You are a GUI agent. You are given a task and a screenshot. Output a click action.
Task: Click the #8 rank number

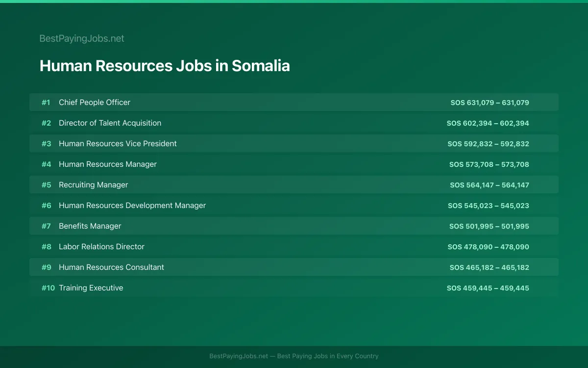pyautogui.click(x=46, y=247)
